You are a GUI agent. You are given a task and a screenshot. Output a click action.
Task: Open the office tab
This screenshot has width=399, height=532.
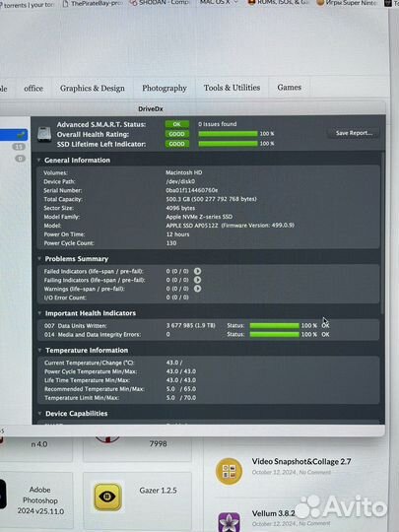coord(33,89)
